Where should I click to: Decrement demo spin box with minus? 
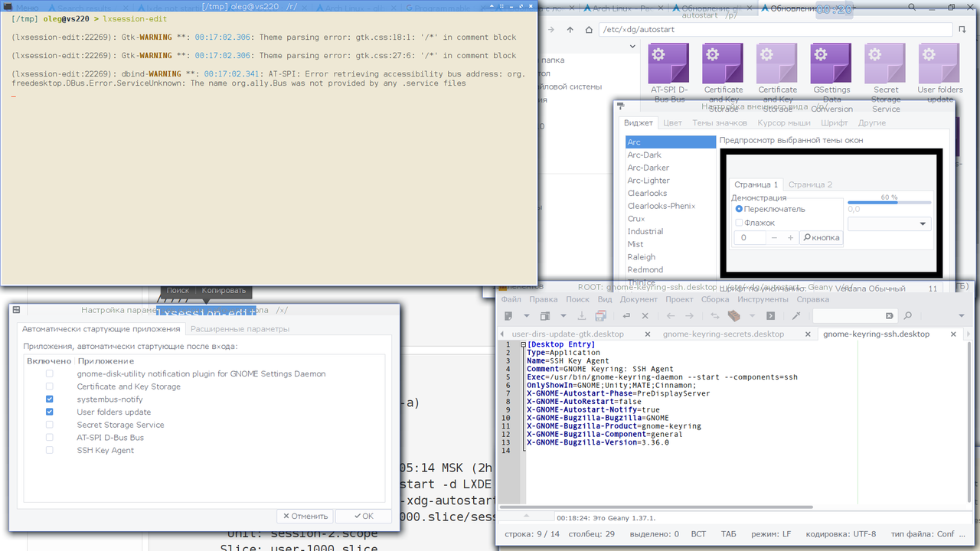tap(774, 237)
